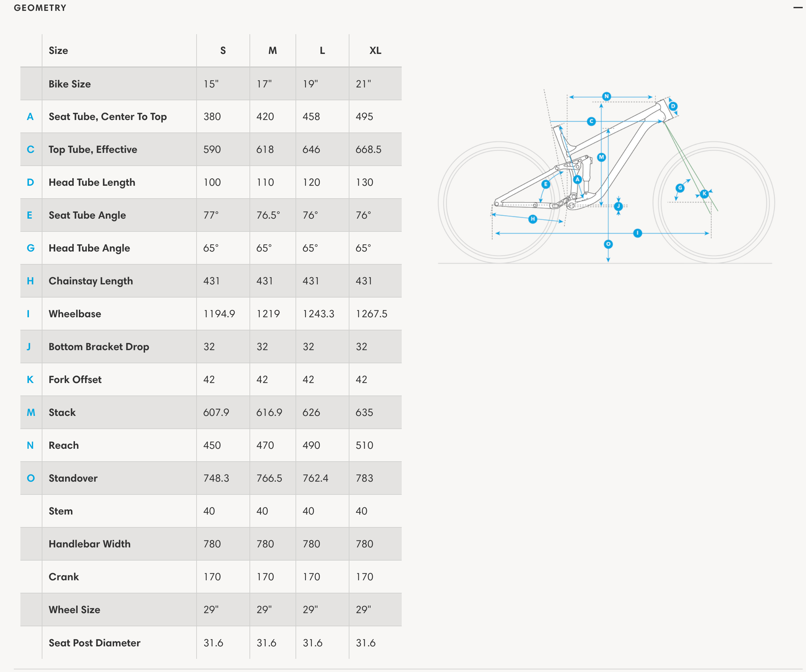
Task: Click the O standover marker on diagram
Action: [608, 244]
